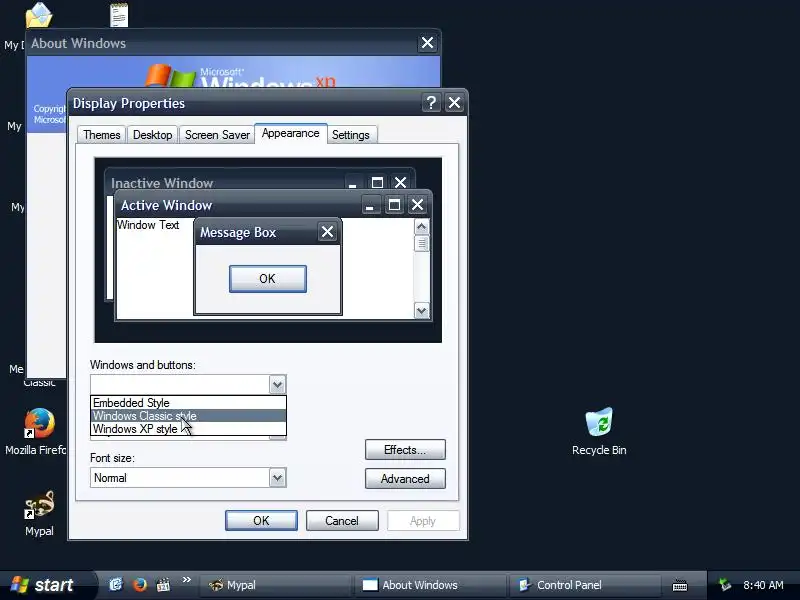Screen dimensions: 800x600
Task: Click preview Message Box close icon
Action: pyautogui.click(x=328, y=232)
